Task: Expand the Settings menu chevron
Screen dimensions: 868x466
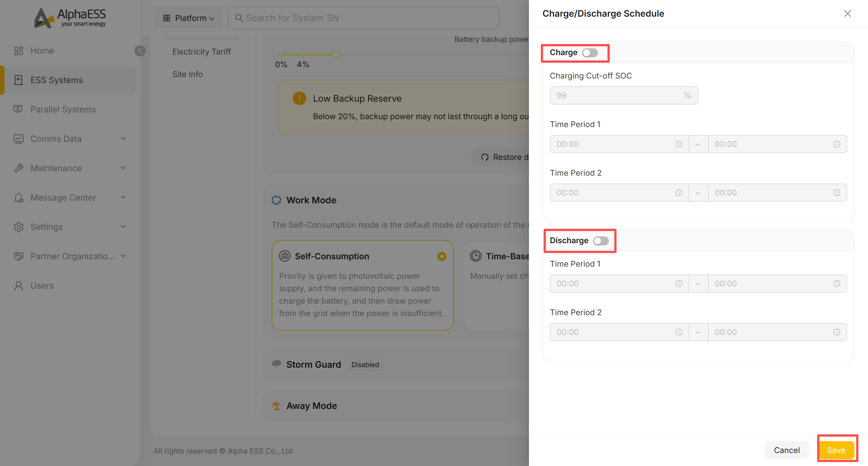Action: [x=123, y=227]
